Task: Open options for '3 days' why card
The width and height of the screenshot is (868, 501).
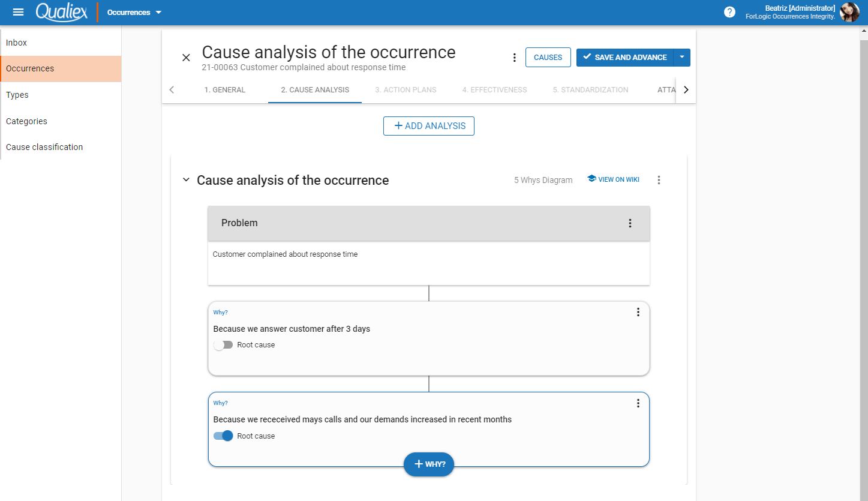Action: point(638,312)
